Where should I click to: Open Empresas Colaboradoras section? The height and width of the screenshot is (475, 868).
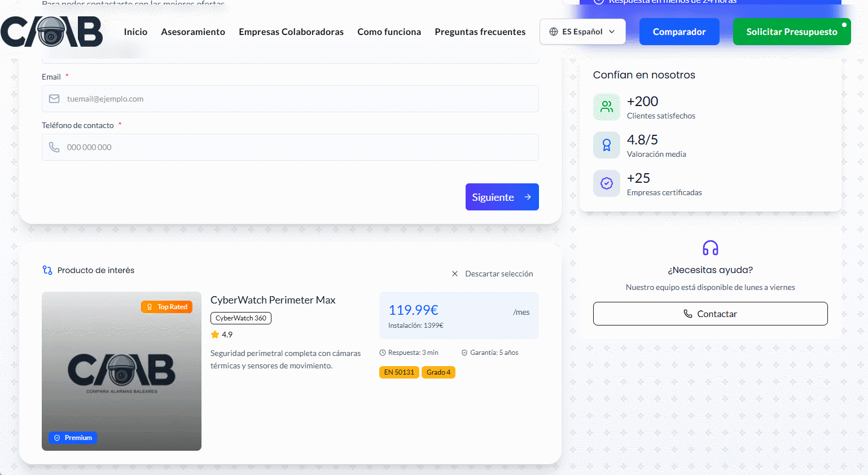tap(291, 32)
